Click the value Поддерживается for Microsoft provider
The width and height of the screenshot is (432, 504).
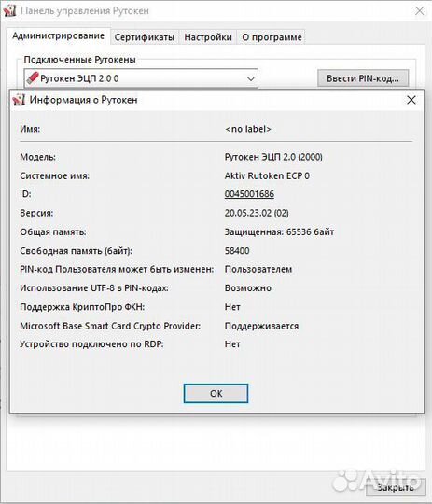click(x=261, y=326)
